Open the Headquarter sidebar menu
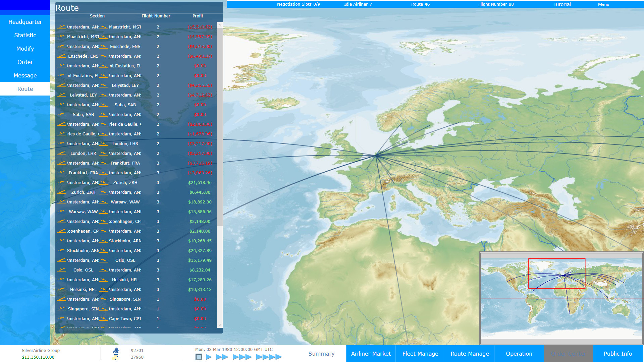The image size is (644, 362). [25, 22]
